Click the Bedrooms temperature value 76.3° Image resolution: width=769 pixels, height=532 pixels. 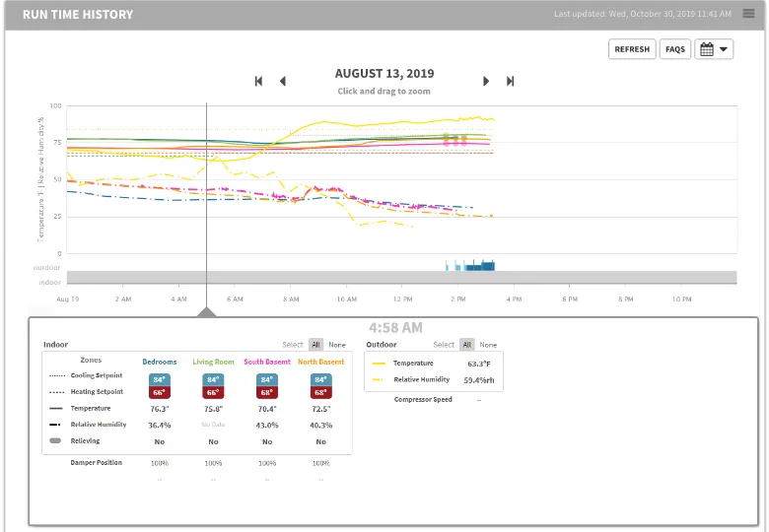pyautogui.click(x=160, y=409)
